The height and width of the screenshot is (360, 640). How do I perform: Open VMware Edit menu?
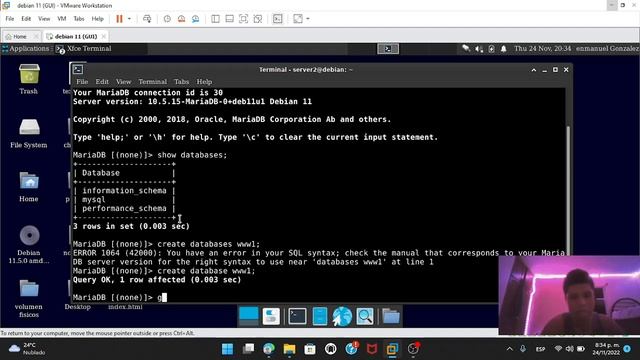click(x=26, y=19)
